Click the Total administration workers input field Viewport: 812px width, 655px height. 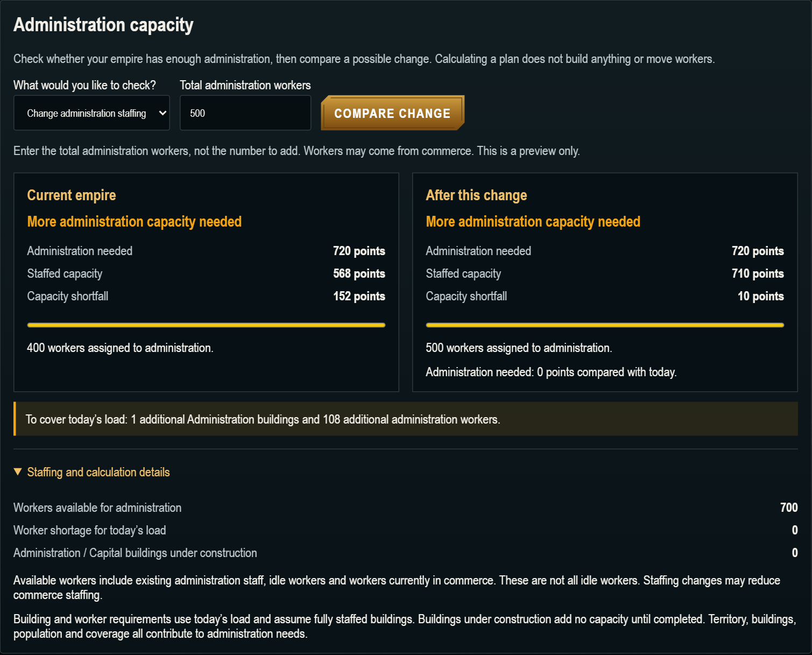[x=245, y=113]
